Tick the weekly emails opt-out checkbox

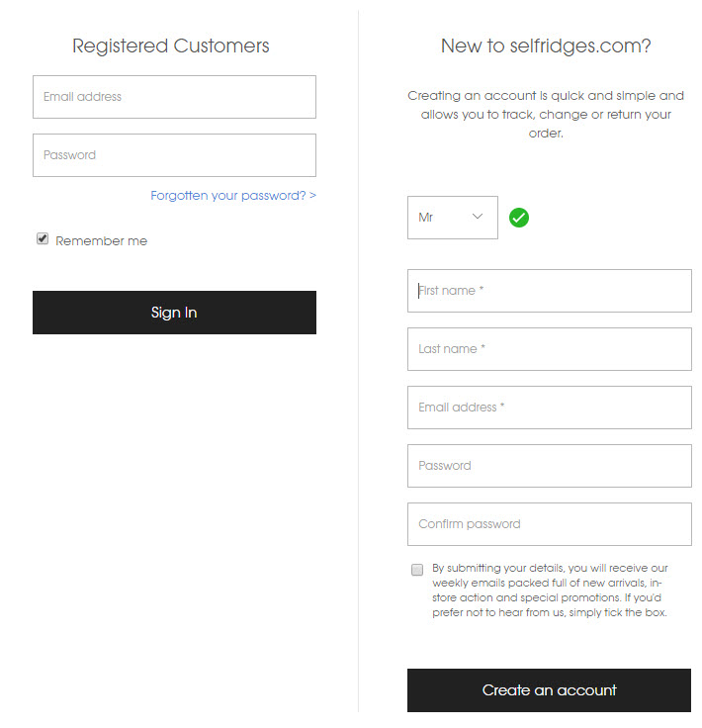pyautogui.click(x=417, y=570)
